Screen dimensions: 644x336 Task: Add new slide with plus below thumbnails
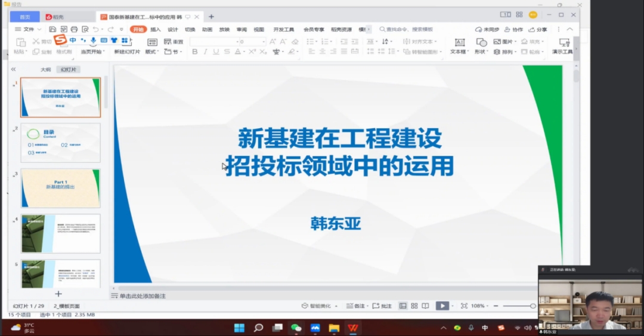click(58, 294)
